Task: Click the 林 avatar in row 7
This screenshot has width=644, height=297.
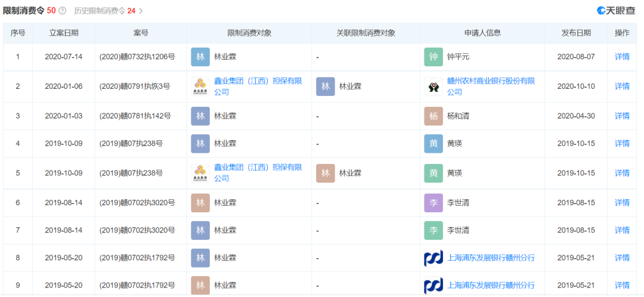Action: point(200,230)
